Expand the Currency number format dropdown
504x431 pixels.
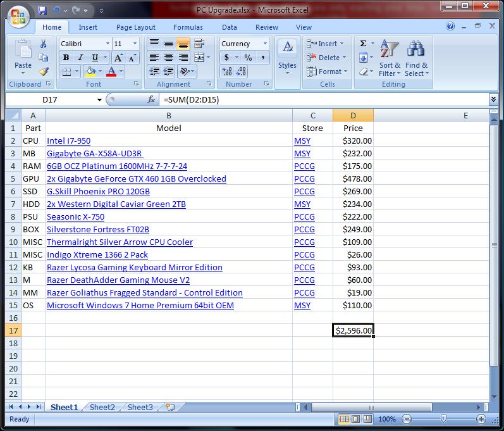[x=265, y=44]
